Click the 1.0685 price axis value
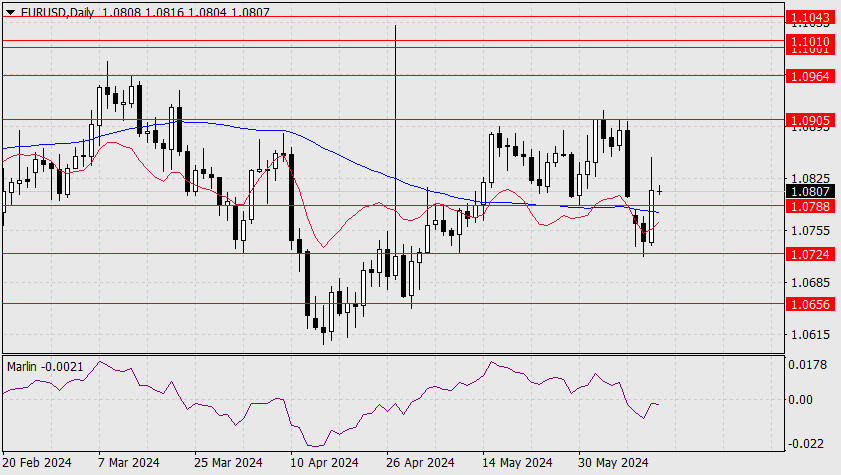This screenshot has width=841, height=475. tap(810, 282)
